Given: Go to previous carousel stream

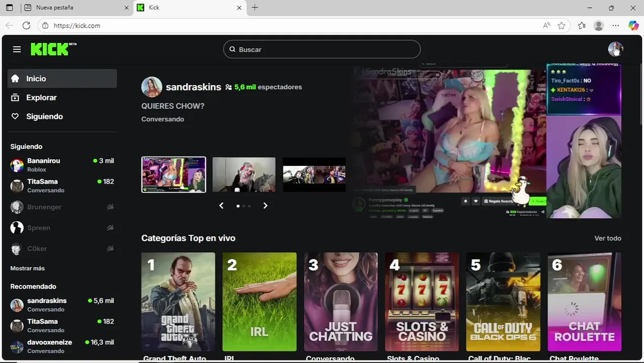Looking at the screenshot, I should (x=221, y=205).
